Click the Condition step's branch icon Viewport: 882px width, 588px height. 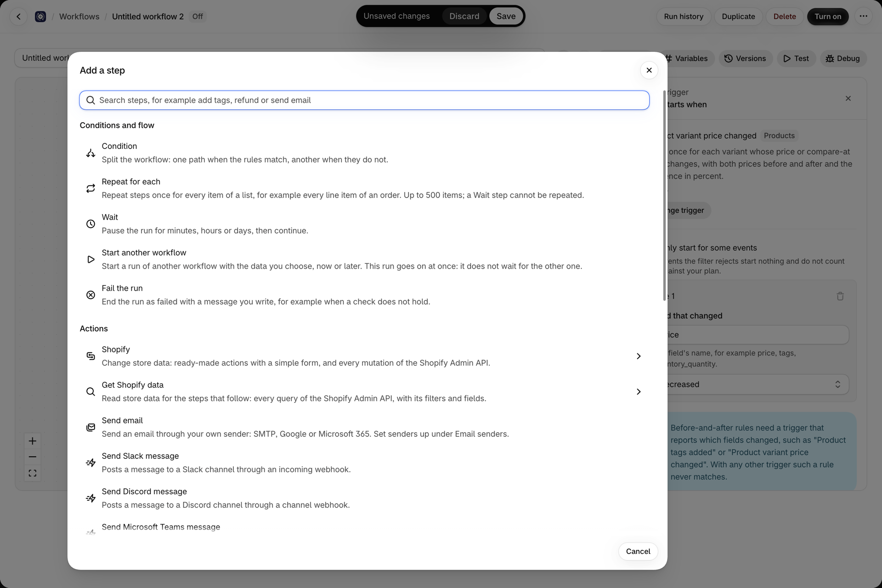click(90, 153)
